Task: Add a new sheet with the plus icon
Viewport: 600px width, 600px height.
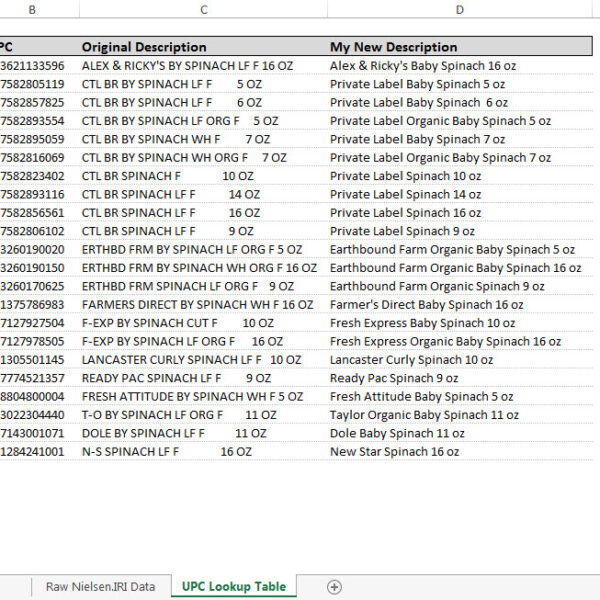Action: click(x=334, y=587)
